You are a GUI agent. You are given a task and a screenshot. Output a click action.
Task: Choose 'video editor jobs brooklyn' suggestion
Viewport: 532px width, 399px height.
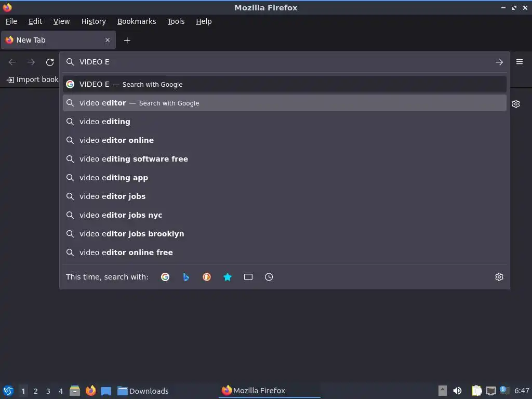[x=285, y=233]
